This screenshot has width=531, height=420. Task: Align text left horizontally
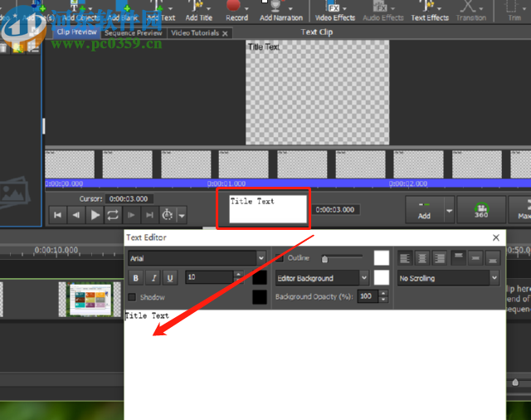[405, 258]
